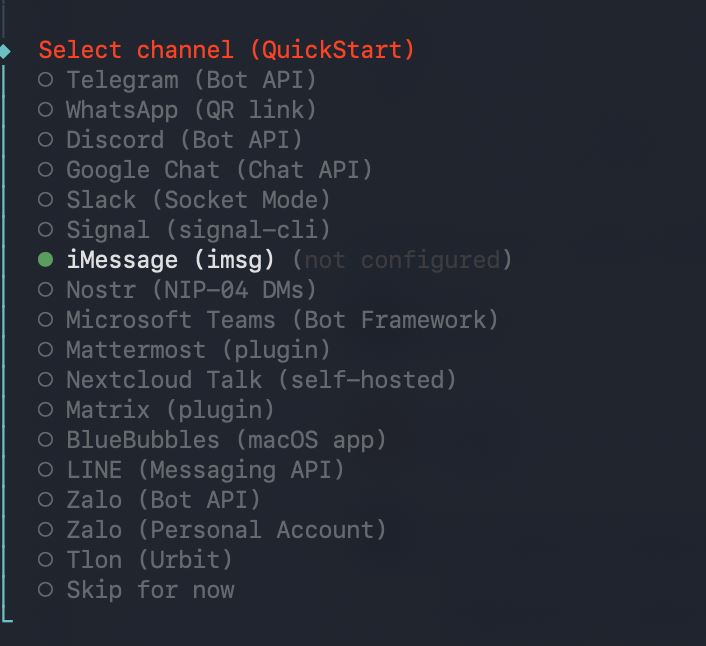Click the Select channel (QuickStart) heading
Viewport: 706px width, 646px height.
click(226, 50)
